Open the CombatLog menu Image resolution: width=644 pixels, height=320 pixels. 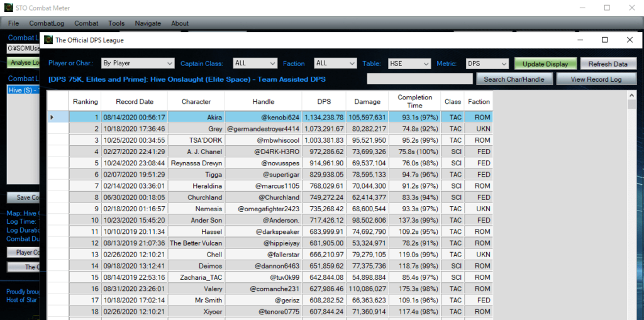coord(47,23)
